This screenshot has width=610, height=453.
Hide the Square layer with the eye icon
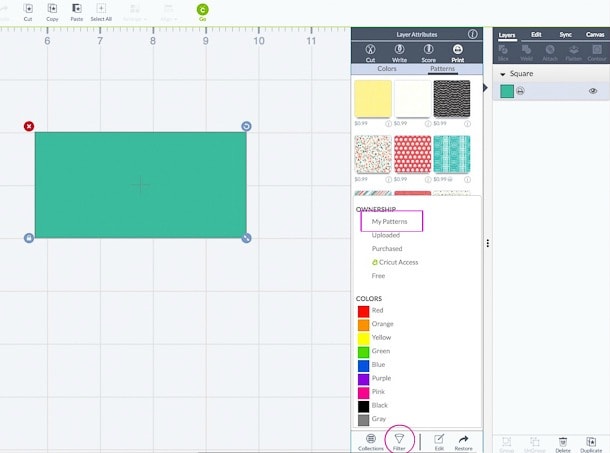click(592, 91)
